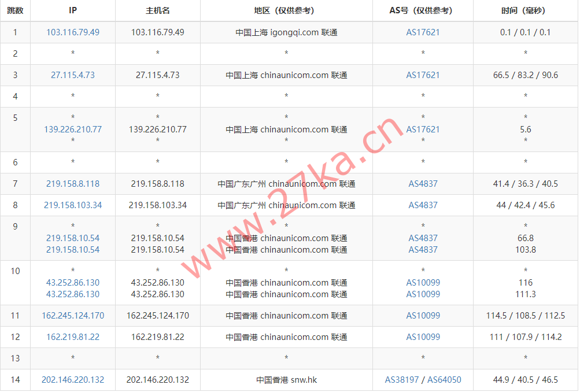
Task: Select hostname cell 139.226.210.77
Action: tap(157, 130)
